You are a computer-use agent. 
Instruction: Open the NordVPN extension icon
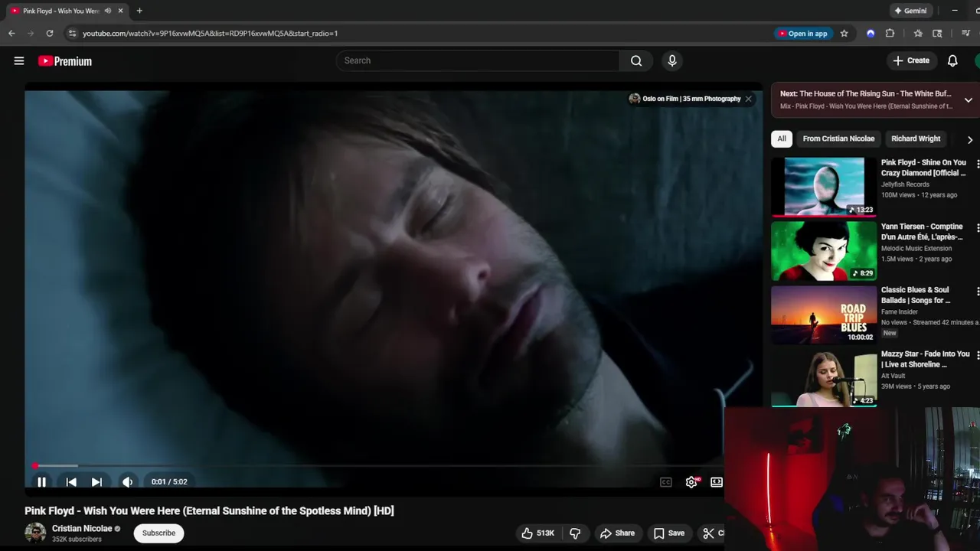tap(871, 34)
